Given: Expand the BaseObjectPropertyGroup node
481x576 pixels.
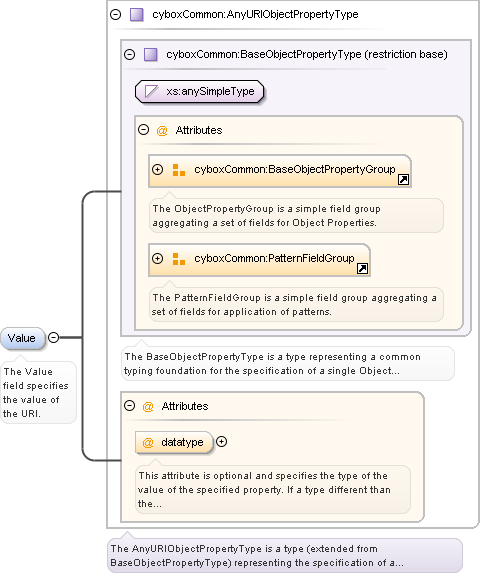Looking at the screenshot, I should click(x=157, y=169).
